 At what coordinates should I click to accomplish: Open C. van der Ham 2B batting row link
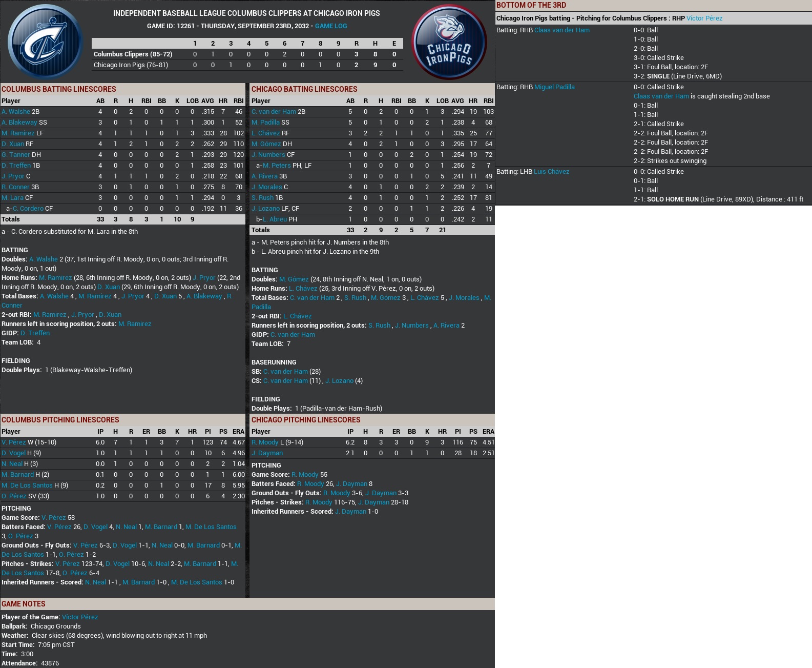click(274, 112)
